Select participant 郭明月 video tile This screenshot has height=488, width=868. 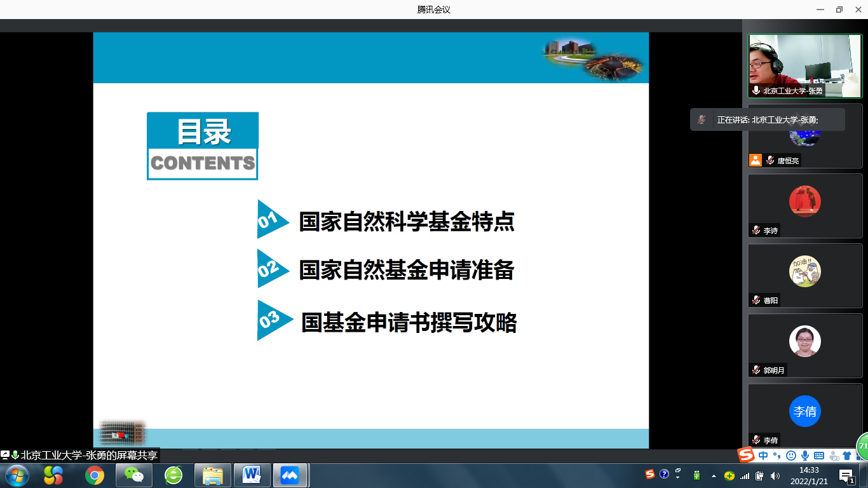[x=804, y=345]
